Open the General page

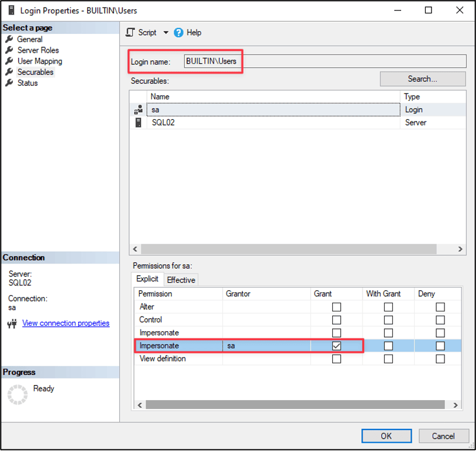pyautogui.click(x=29, y=39)
